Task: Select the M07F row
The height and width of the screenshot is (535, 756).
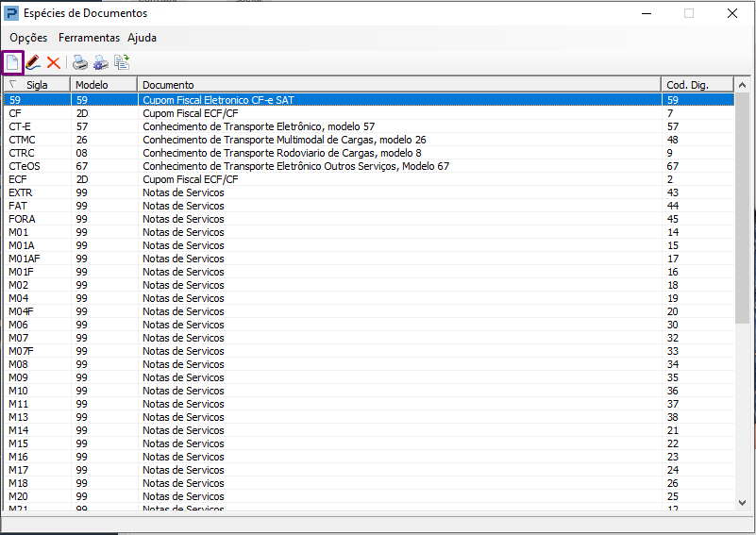Action: tap(369, 351)
